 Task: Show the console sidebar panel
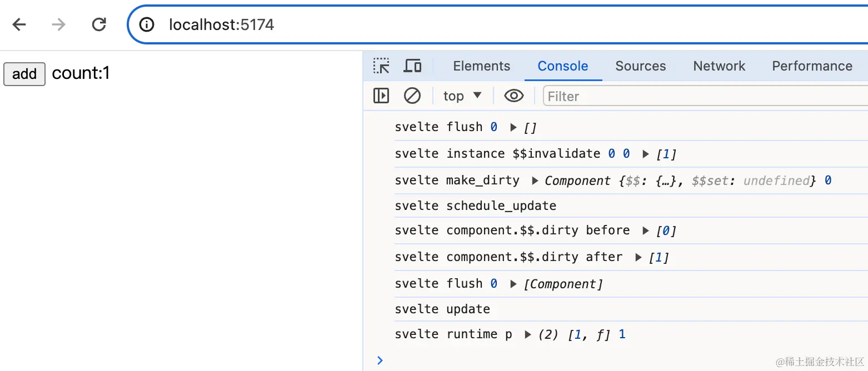tap(381, 96)
